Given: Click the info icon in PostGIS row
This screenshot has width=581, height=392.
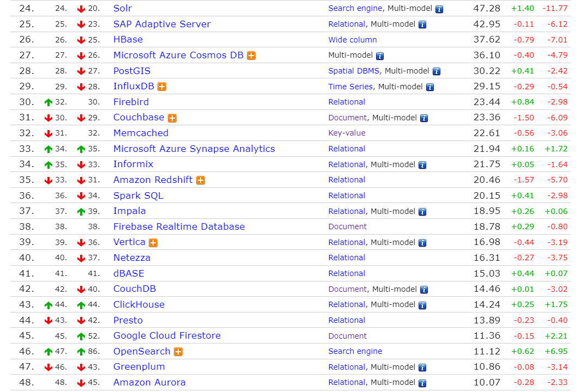Looking at the screenshot, I should (437, 71).
